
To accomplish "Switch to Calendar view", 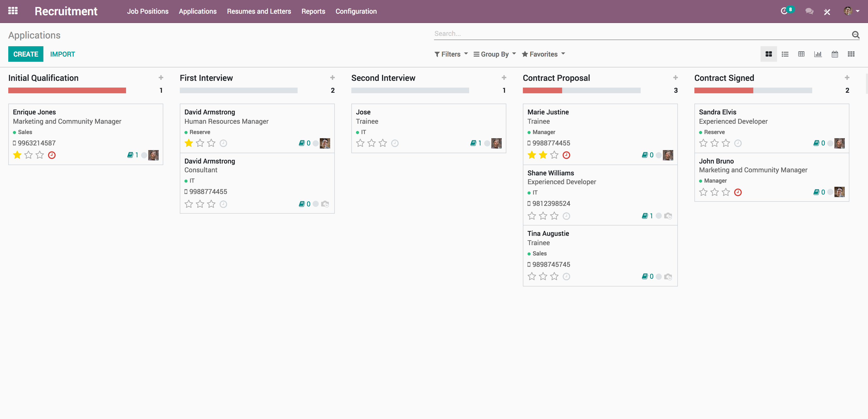I will [x=834, y=54].
